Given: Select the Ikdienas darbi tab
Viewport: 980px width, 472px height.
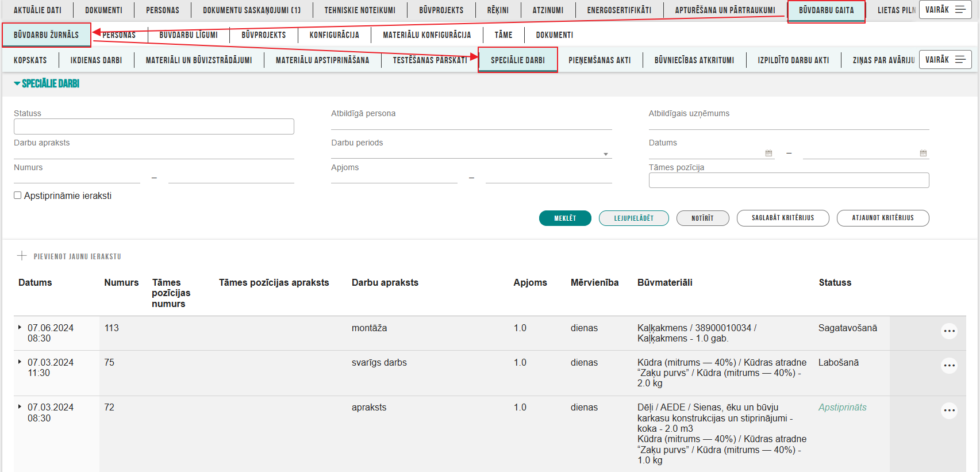Looking at the screenshot, I should 96,60.
